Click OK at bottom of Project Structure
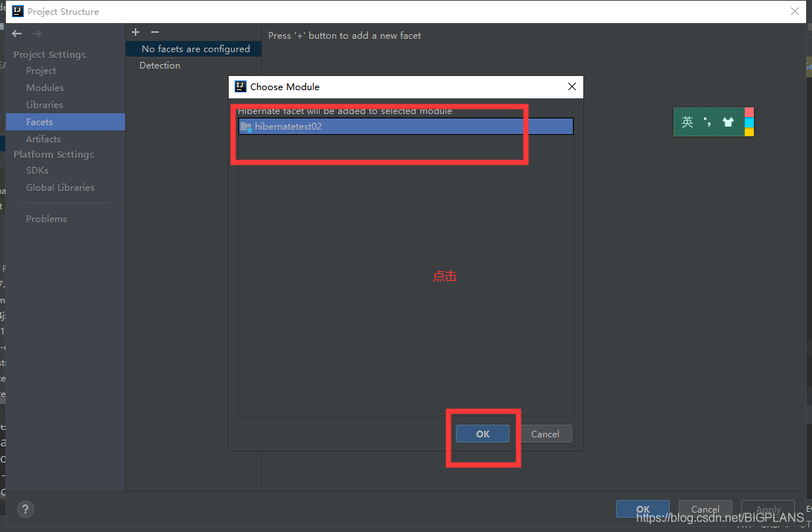812x532 pixels. [x=643, y=509]
